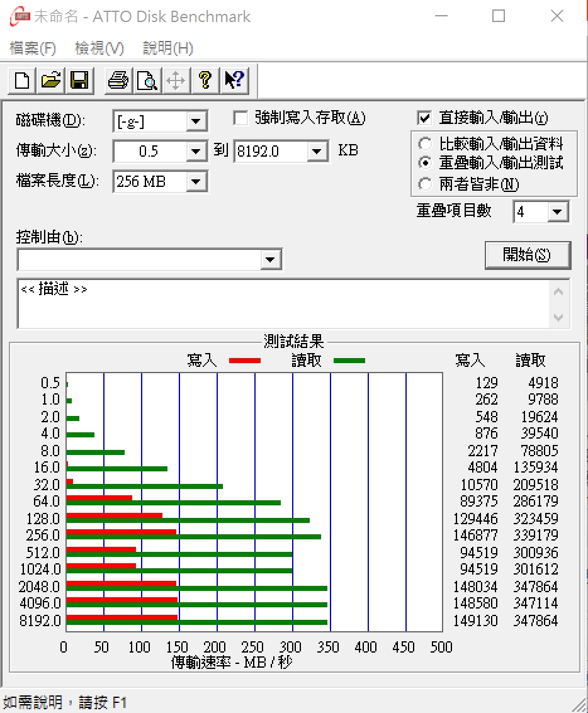Enable the 強制寫入存取 checkbox
The image size is (588, 713).
click(x=240, y=118)
